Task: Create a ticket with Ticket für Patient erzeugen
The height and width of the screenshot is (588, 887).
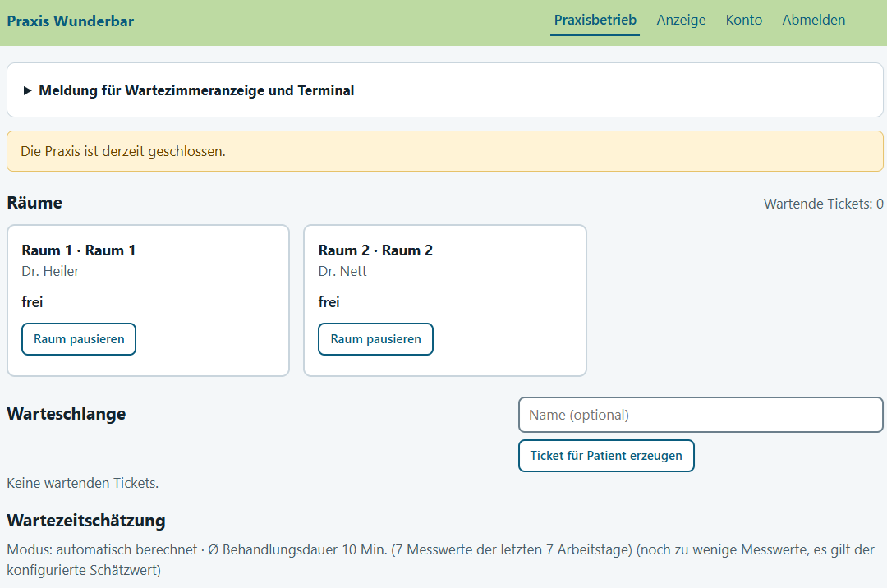Action: (606, 456)
